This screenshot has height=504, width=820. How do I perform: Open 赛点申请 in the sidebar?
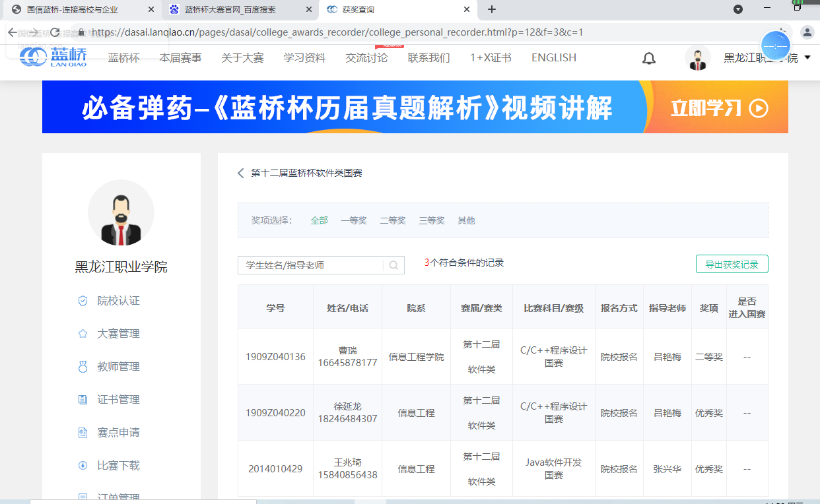point(118,433)
